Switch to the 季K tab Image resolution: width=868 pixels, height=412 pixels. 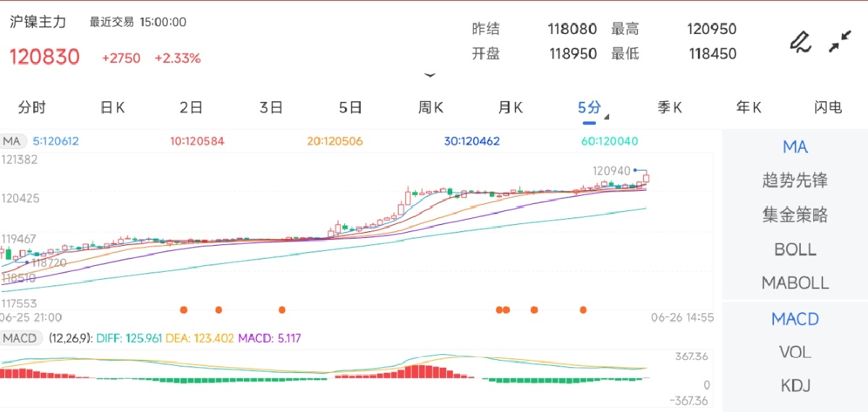coord(669,108)
